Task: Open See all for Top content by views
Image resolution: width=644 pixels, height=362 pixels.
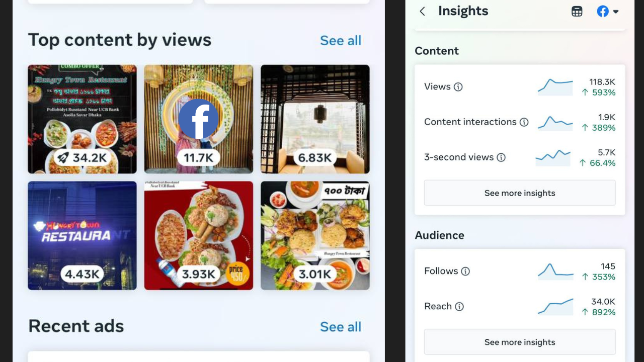Action: coord(341,40)
